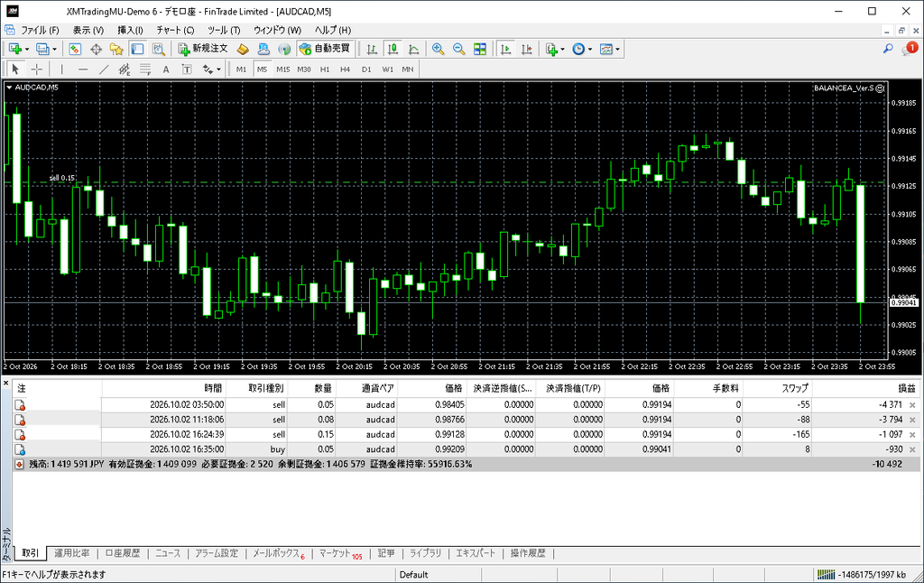Expand the new chart dropdown arrow
This screenshot has height=583, width=924.
27,49
